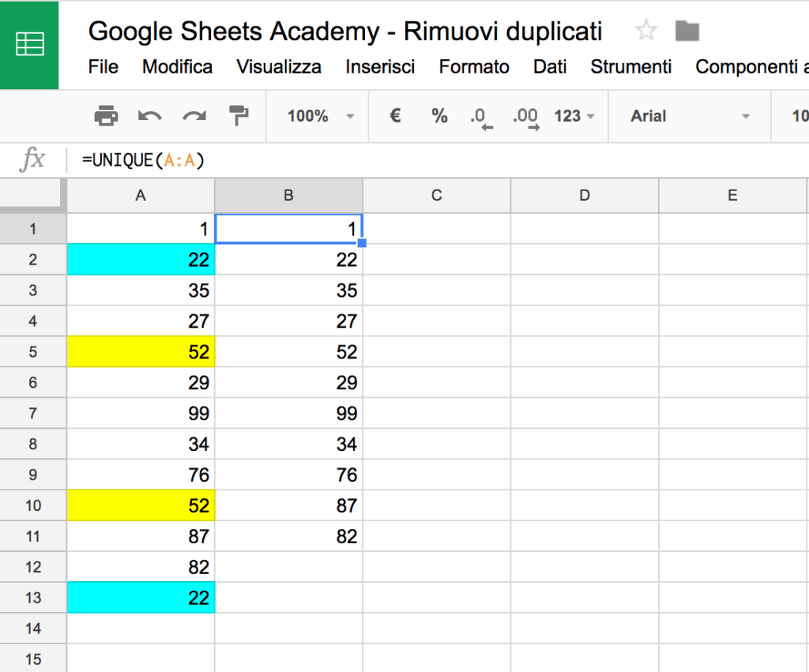Open the Inserisci menu
The image size is (809, 672).
[x=380, y=66]
